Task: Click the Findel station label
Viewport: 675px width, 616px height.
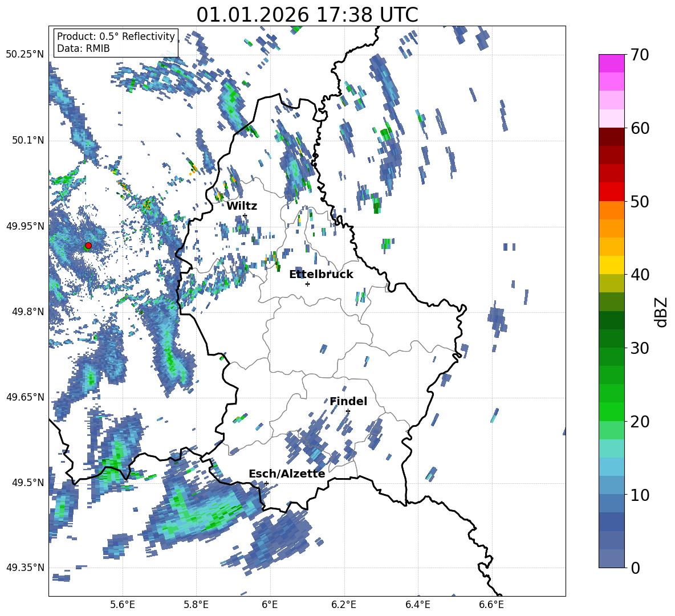Action: 348,401
